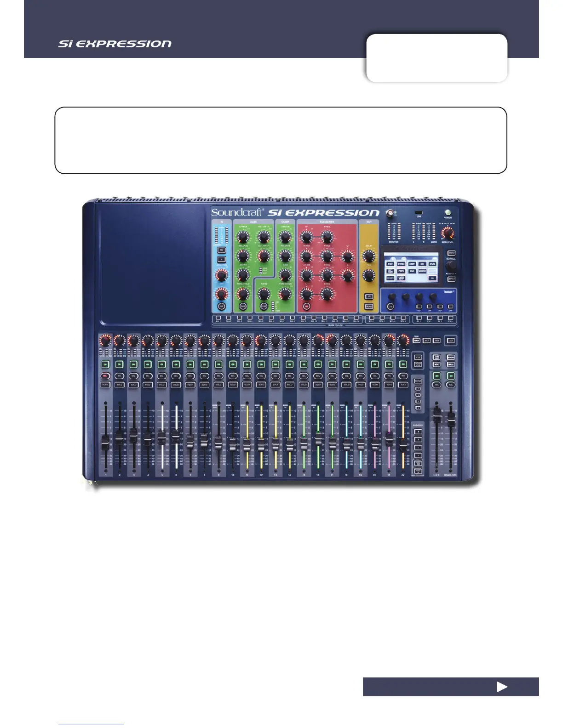563x728 pixels.
Task: Click the SOLO button on channel 22
Action: 403,384
